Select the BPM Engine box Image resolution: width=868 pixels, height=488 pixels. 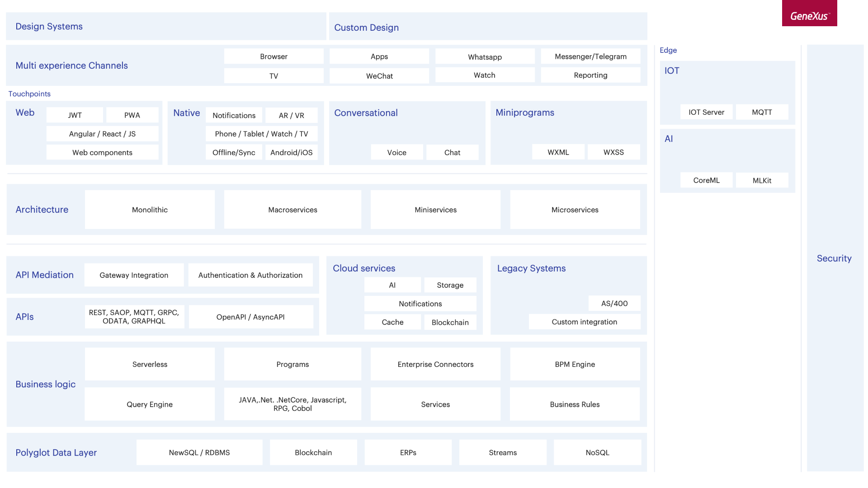[x=575, y=364]
